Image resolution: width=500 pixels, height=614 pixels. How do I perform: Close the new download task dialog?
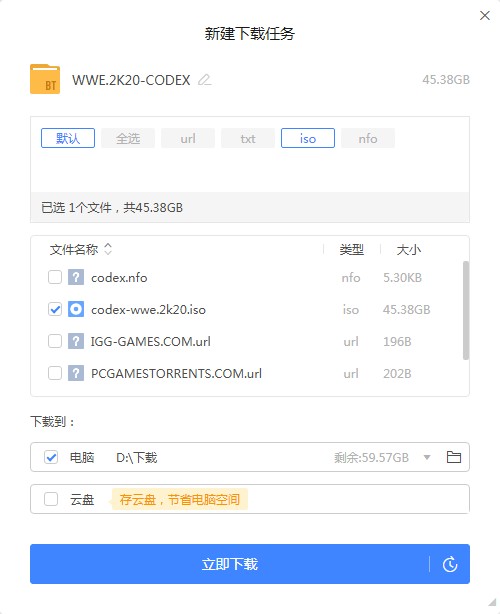[x=485, y=16]
